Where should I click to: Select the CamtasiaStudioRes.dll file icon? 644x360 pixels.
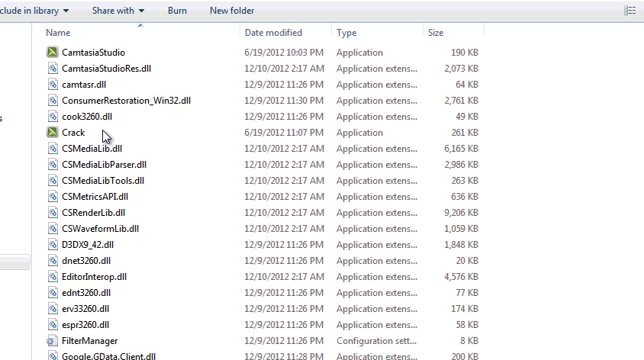[x=53, y=68]
